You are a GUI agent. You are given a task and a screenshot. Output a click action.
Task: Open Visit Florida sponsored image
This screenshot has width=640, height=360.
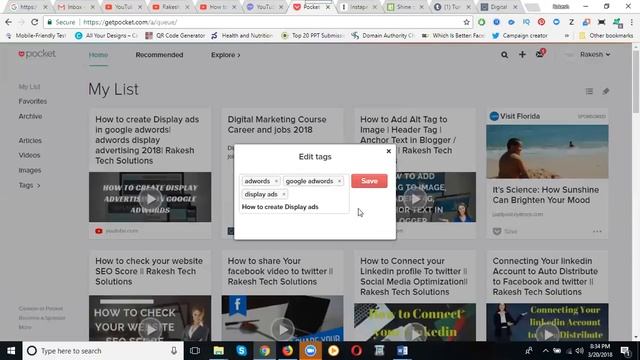547,152
